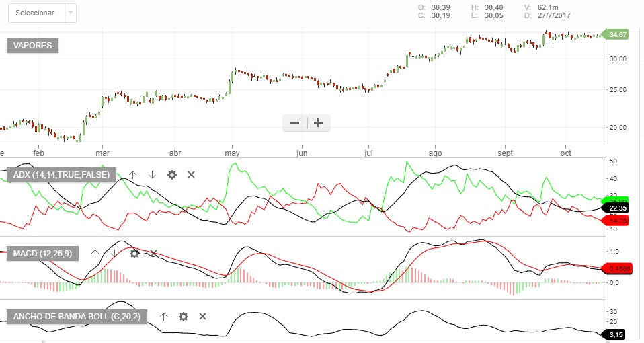Zoom out the chart with minus button
The image size is (644, 343).
coord(294,123)
